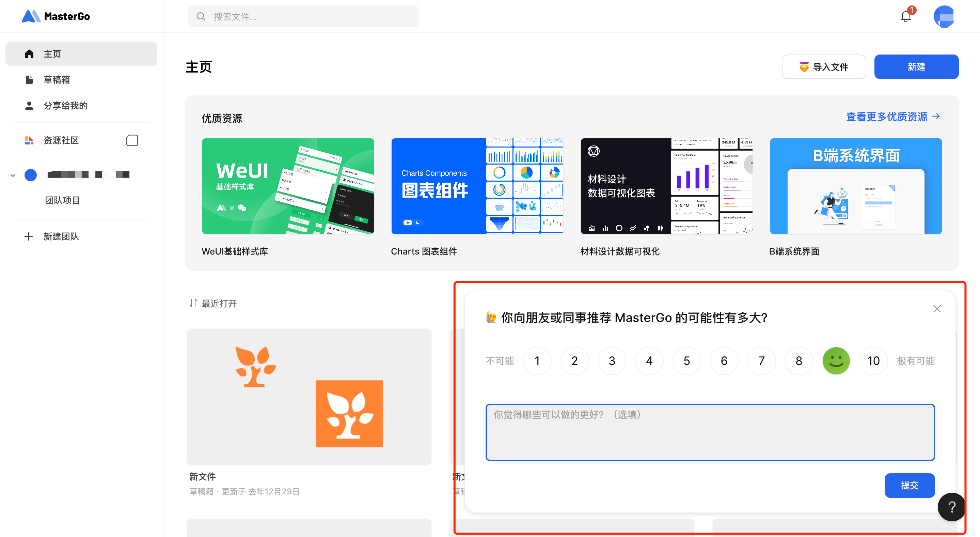Click the MasterGo logo
The height and width of the screenshot is (537, 980).
pos(56,16)
